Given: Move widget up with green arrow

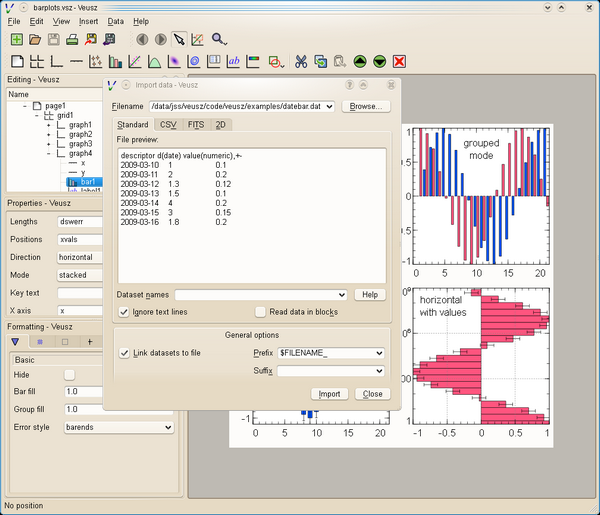Looking at the screenshot, I should 360,62.
